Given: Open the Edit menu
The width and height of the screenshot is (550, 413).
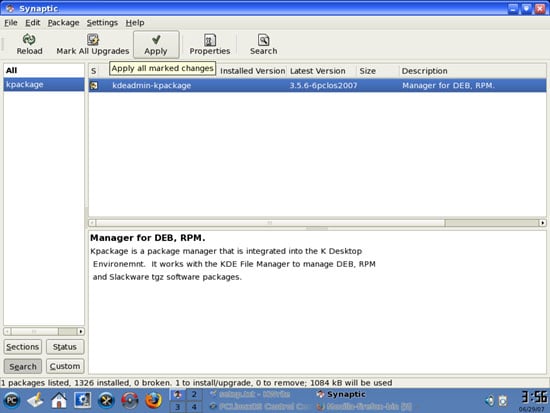Looking at the screenshot, I should click(x=33, y=23).
